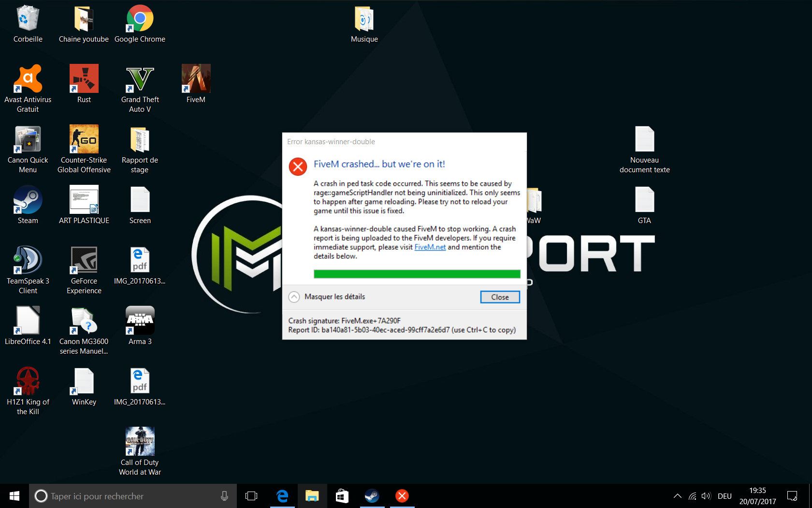This screenshot has height=508, width=812.
Task: Switch to FiveM error taskbar item
Action: tap(402, 496)
